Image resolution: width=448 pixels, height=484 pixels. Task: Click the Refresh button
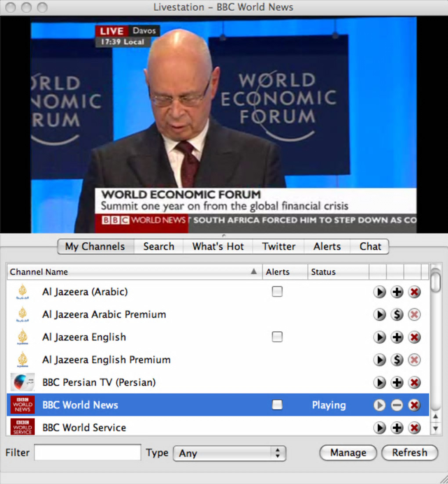(x=410, y=453)
